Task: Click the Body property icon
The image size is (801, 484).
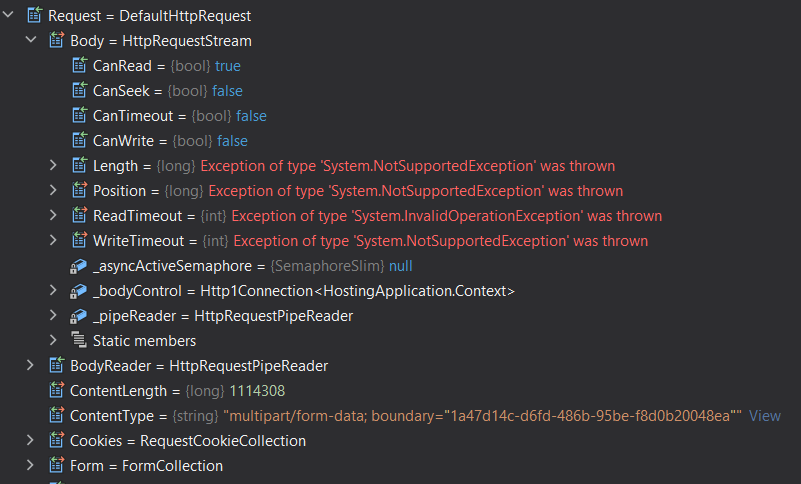Action: point(56,40)
